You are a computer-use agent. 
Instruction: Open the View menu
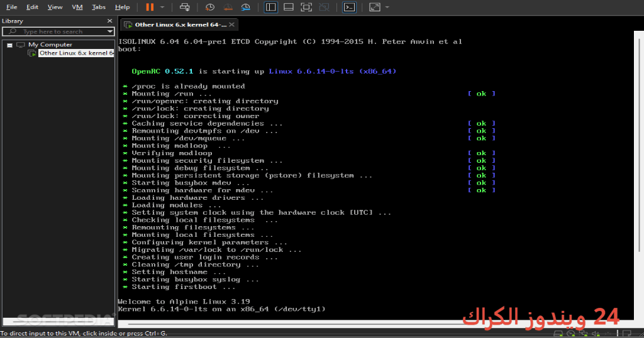pos(55,7)
